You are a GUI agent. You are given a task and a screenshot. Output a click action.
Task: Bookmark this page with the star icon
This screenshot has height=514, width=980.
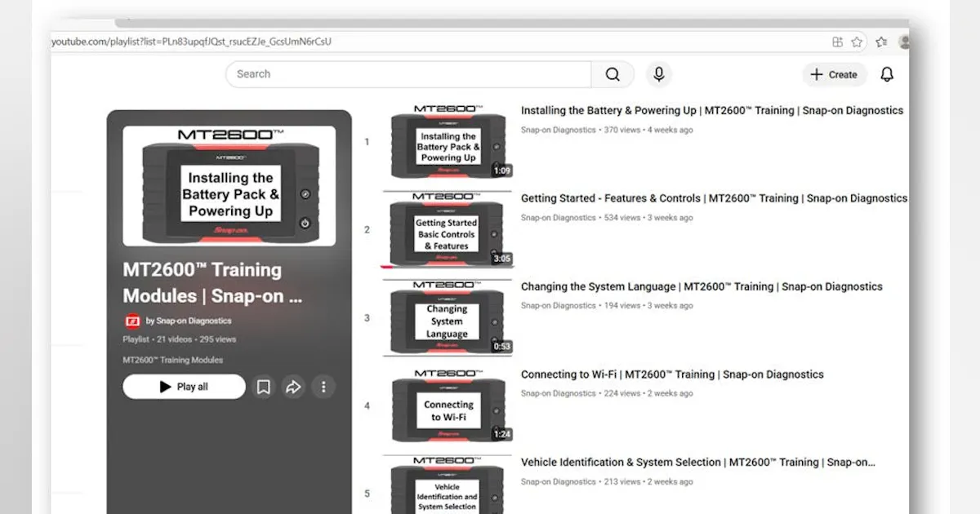(x=857, y=42)
